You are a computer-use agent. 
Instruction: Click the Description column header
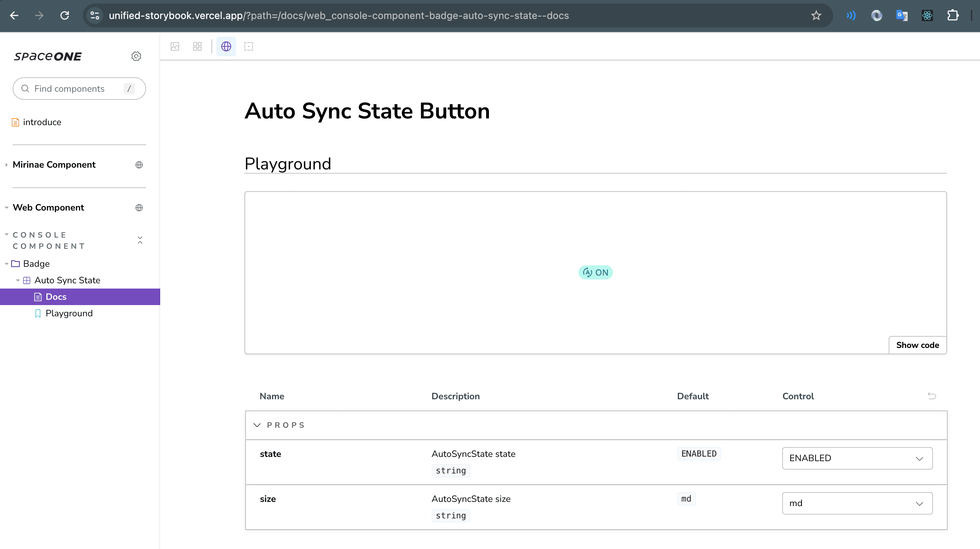pos(455,396)
